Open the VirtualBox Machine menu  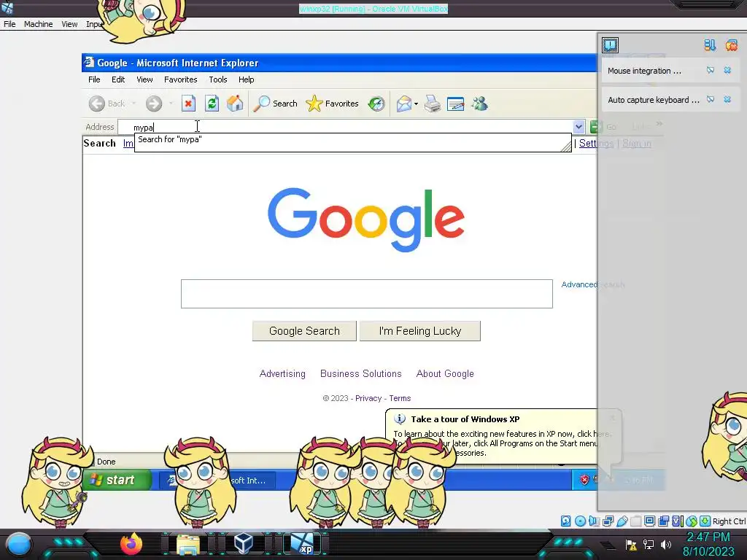[38, 24]
